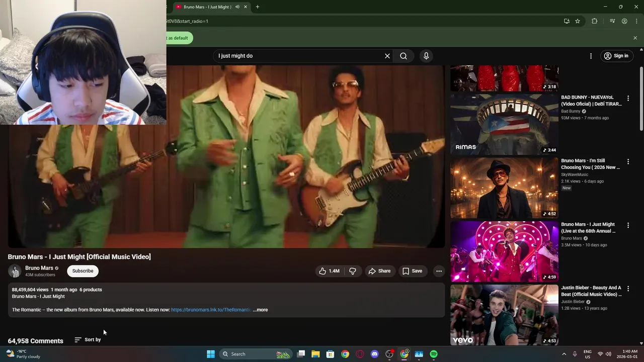Open a new browser tab
The width and height of the screenshot is (644, 362).
click(258, 7)
